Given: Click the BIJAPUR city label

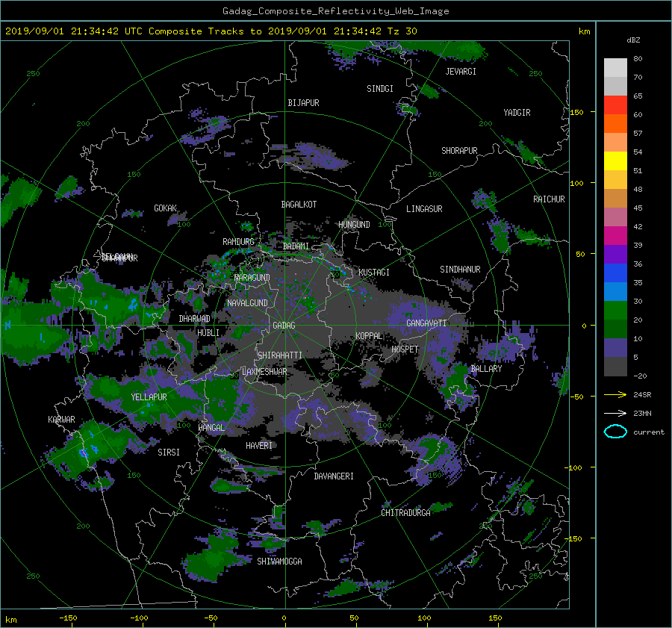Looking at the screenshot, I should click(x=303, y=103).
